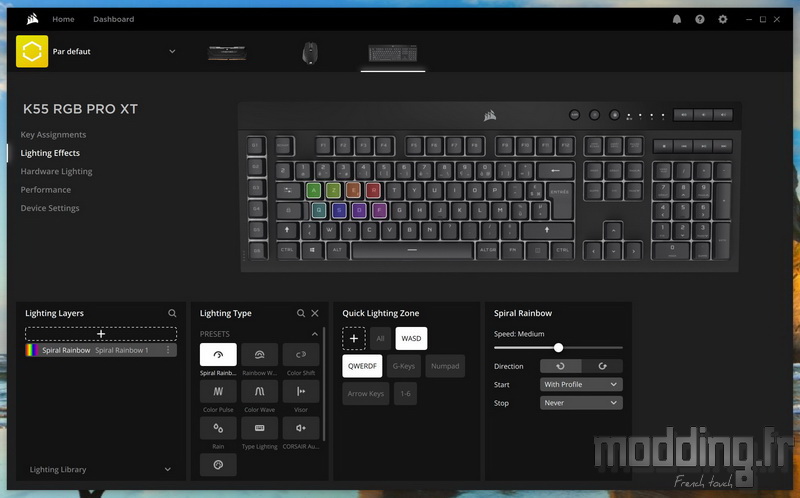This screenshot has width=800, height=498.
Task: Click the Spiral Rainbow layer color swatch
Action: (x=32, y=350)
